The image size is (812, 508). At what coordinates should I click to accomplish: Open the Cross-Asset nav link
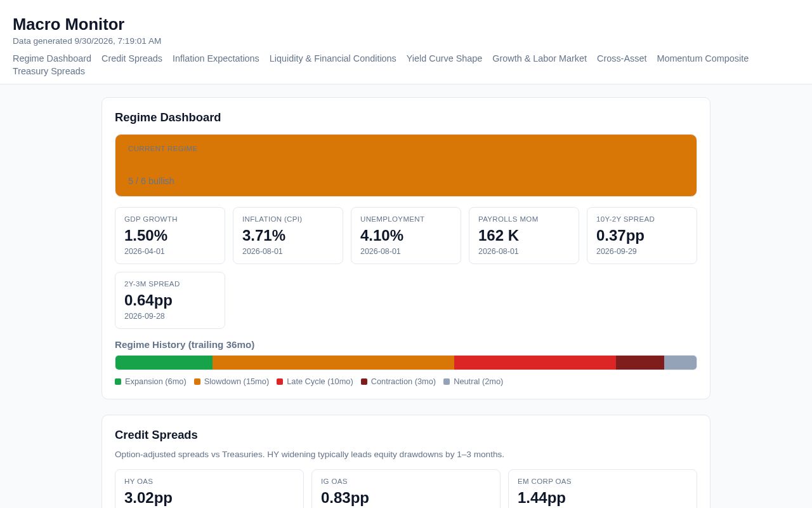pos(622,58)
